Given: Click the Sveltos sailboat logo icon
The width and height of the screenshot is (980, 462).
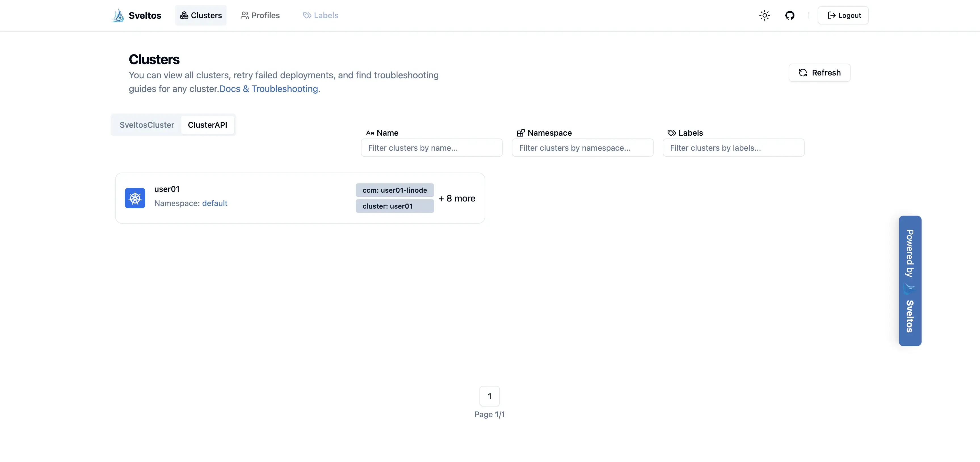Looking at the screenshot, I should 118,15.
